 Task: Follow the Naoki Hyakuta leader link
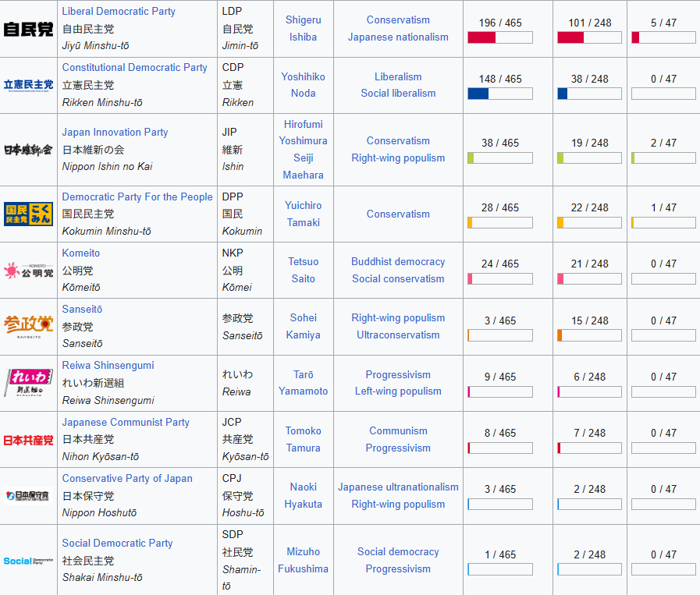303,495
